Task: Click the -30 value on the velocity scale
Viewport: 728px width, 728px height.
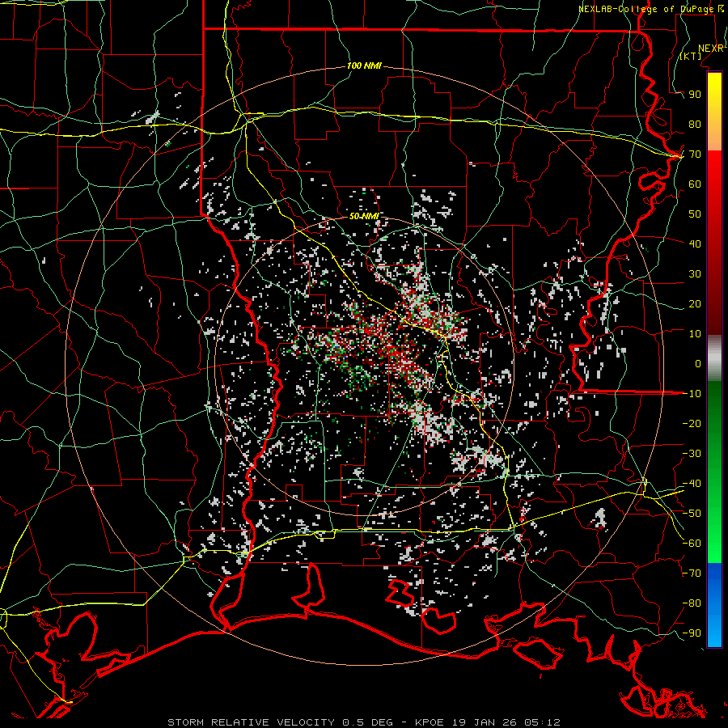Action: tap(692, 454)
